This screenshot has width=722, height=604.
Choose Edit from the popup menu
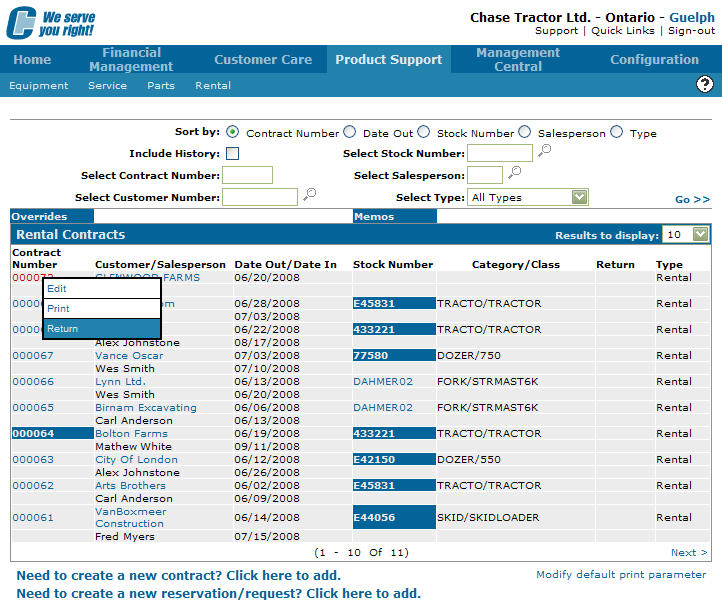click(x=102, y=289)
